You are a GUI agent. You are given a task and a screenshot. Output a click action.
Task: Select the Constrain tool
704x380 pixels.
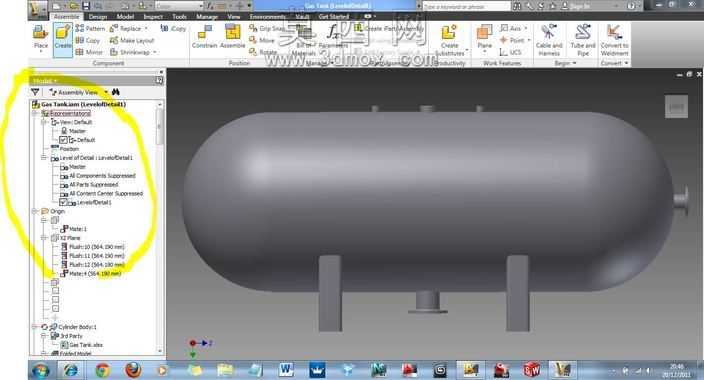(x=204, y=36)
